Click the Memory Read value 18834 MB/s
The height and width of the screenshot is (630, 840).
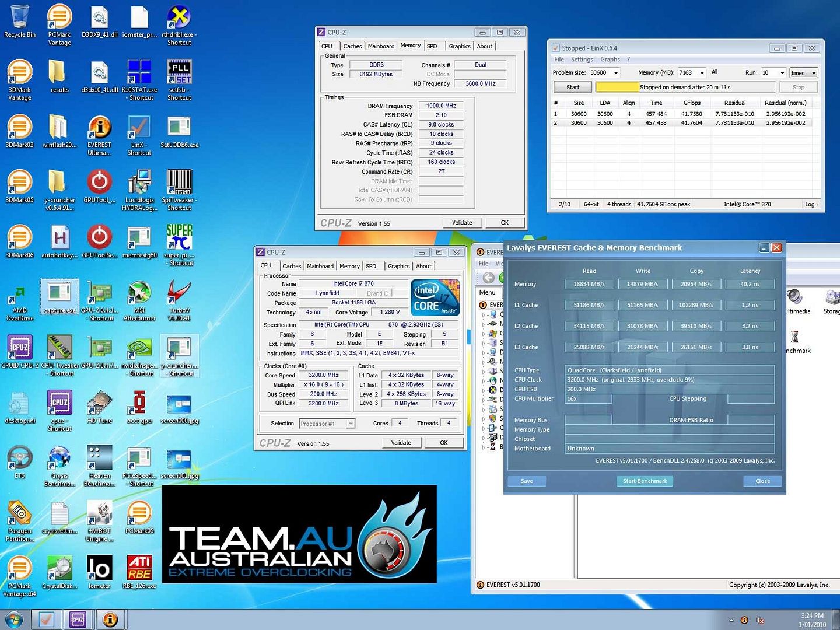589,284
